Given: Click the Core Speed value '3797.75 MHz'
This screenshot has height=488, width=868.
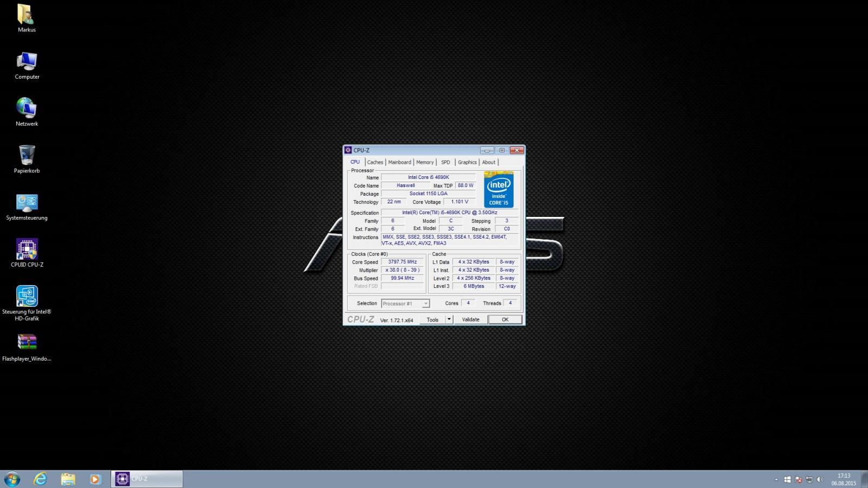Looking at the screenshot, I should click(x=403, y=262).
